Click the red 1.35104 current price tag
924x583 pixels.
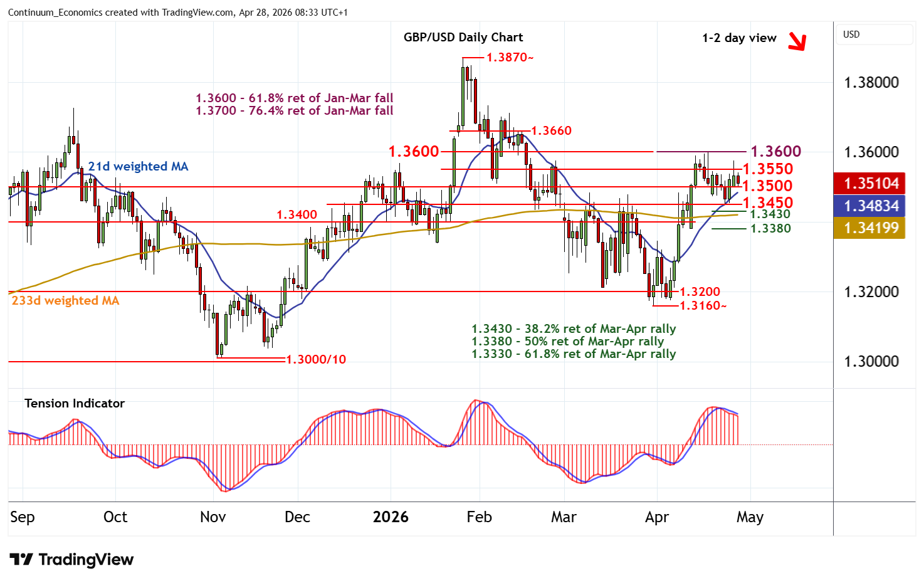[x=871, y=183]
